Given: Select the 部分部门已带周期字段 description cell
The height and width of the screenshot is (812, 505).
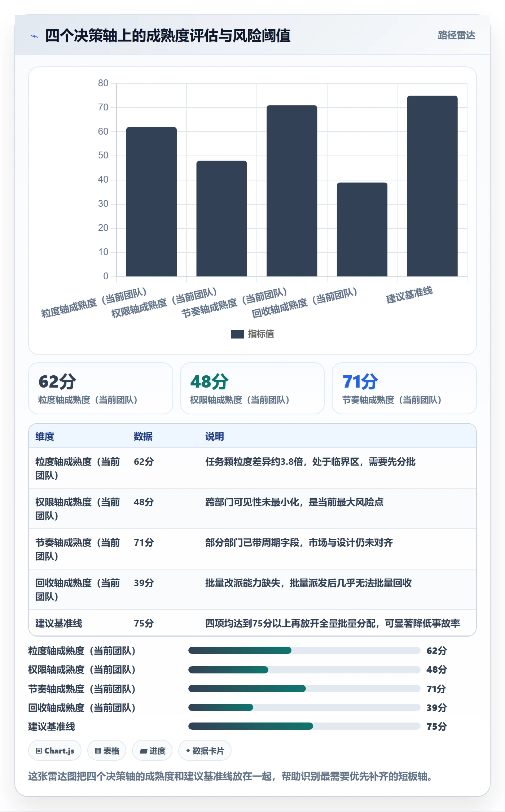Looking at the screenshot, I should click(x=299, y=543).
